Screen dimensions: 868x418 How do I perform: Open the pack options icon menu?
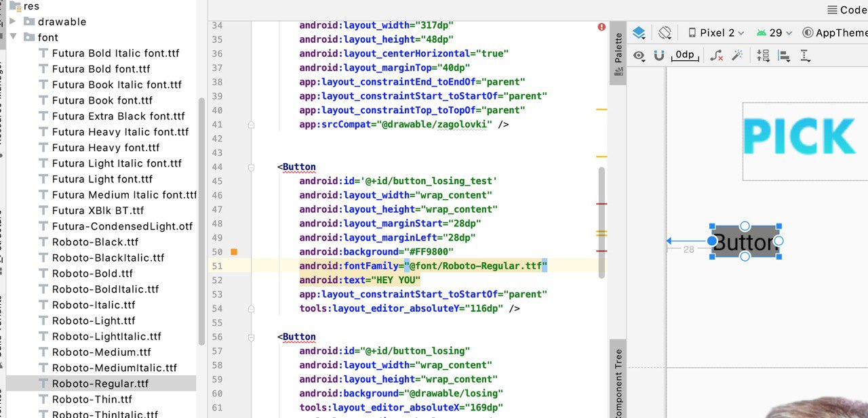click(x=764, y=56)
